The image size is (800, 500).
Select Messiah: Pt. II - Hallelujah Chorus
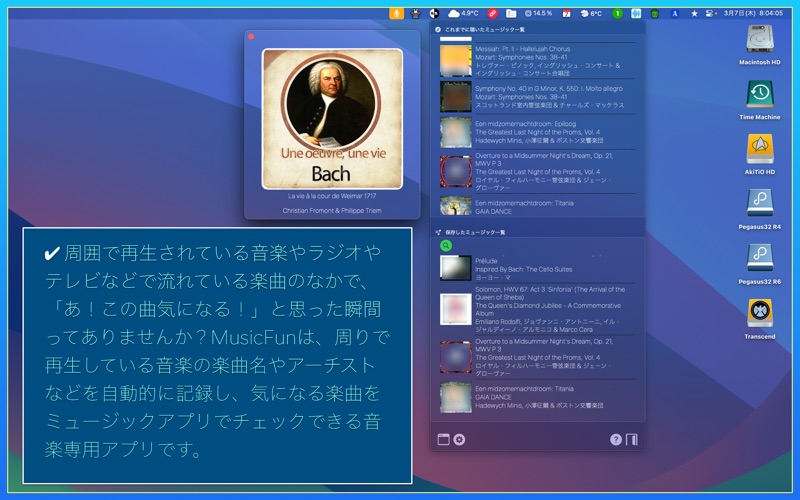point(522,49)
